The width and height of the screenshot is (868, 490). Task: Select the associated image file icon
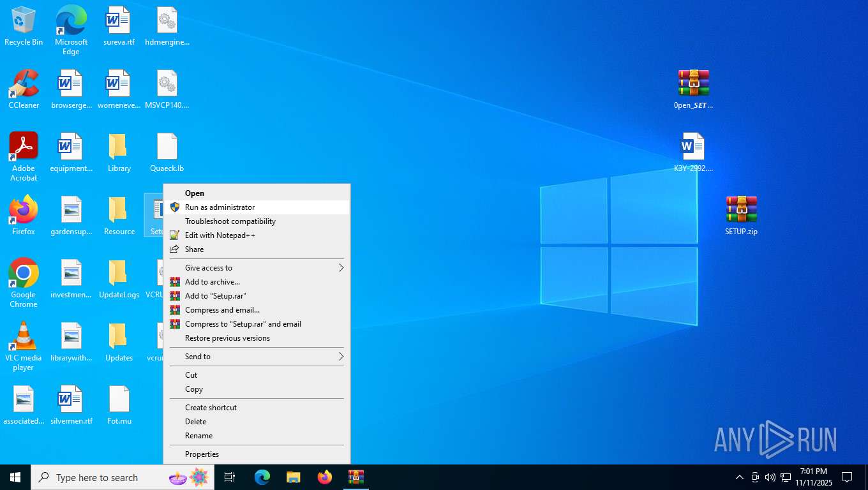(24, 406)
